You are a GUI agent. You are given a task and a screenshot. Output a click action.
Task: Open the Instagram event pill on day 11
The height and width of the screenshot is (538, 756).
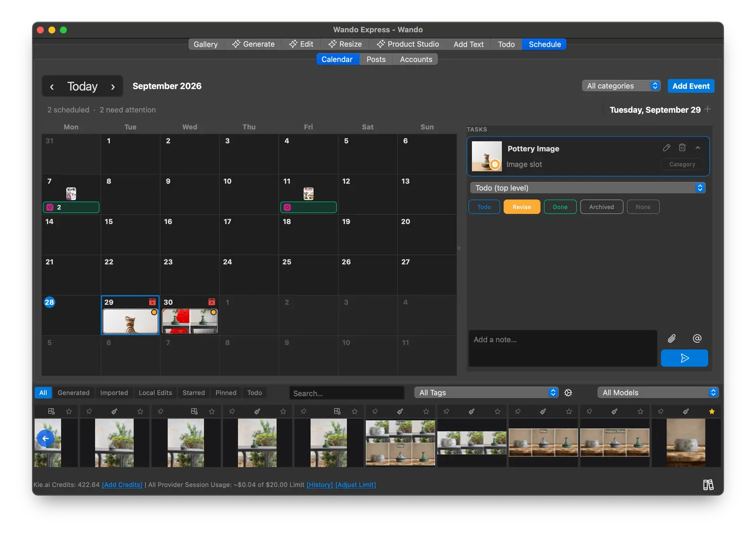coord(309,207)
